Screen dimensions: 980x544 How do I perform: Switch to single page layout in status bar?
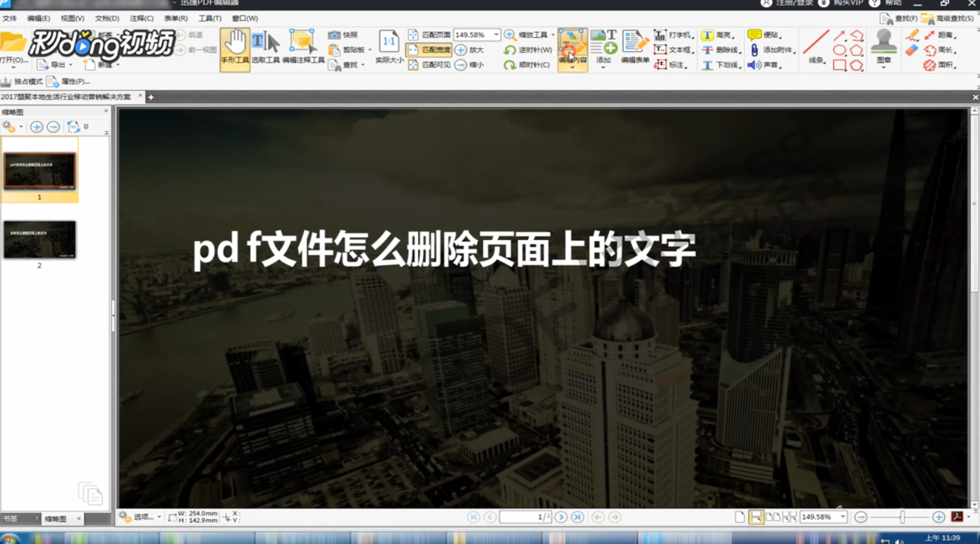click(x=740, y=517)
